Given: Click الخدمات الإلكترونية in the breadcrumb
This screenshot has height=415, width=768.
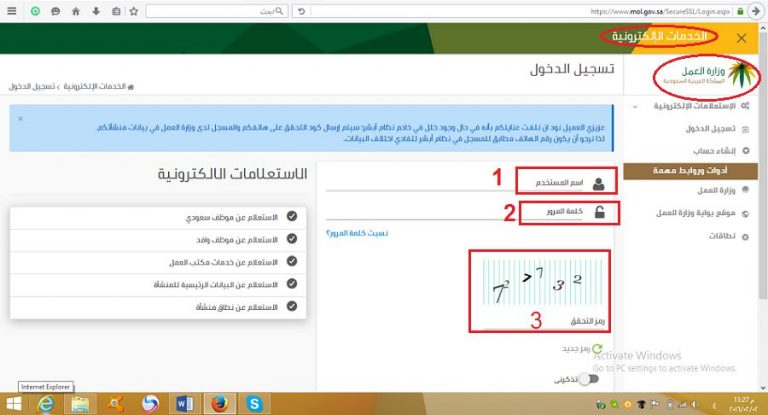Looking at the screenshot, I should [95, 86].
